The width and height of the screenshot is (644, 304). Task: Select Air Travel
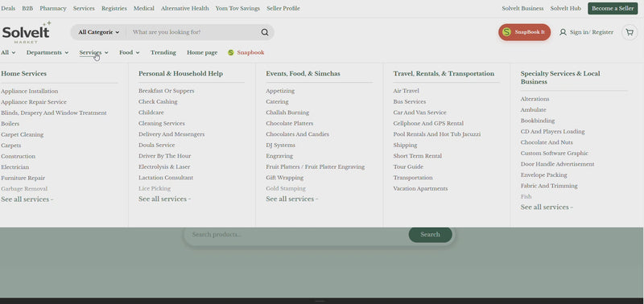click(x=407, y=91)
